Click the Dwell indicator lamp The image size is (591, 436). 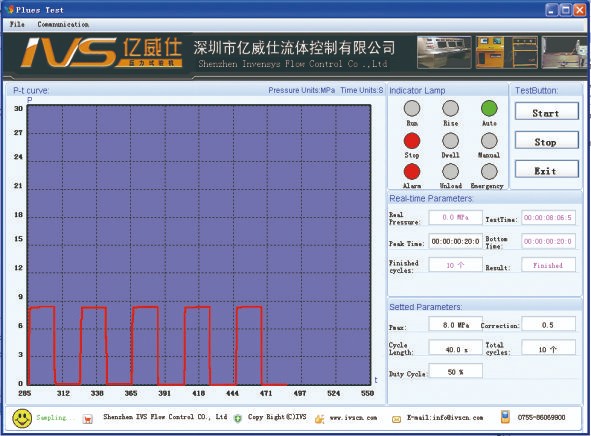tap(450, 141)
